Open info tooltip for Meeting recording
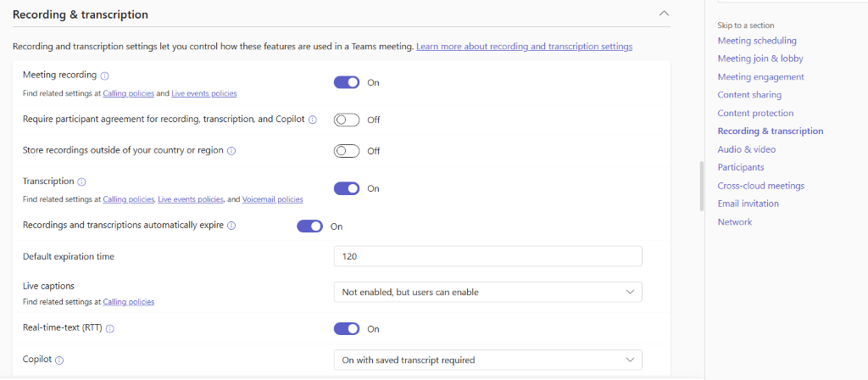This screenshot has height=380, width=868. coord(104,75)
